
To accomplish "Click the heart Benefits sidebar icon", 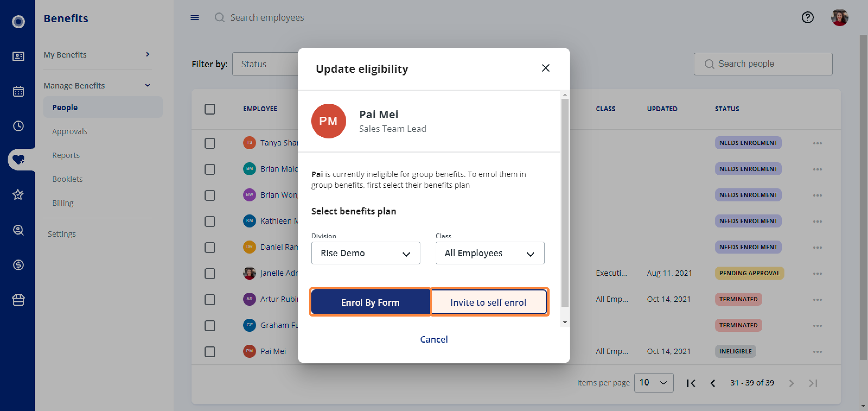I will click(x=18, y=159).
